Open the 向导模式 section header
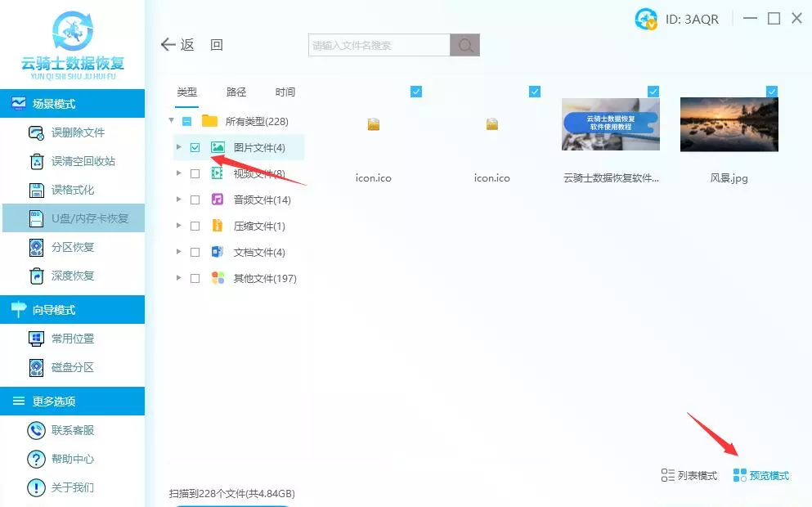This screenshot has height=507, width=812. click(73, 310)
